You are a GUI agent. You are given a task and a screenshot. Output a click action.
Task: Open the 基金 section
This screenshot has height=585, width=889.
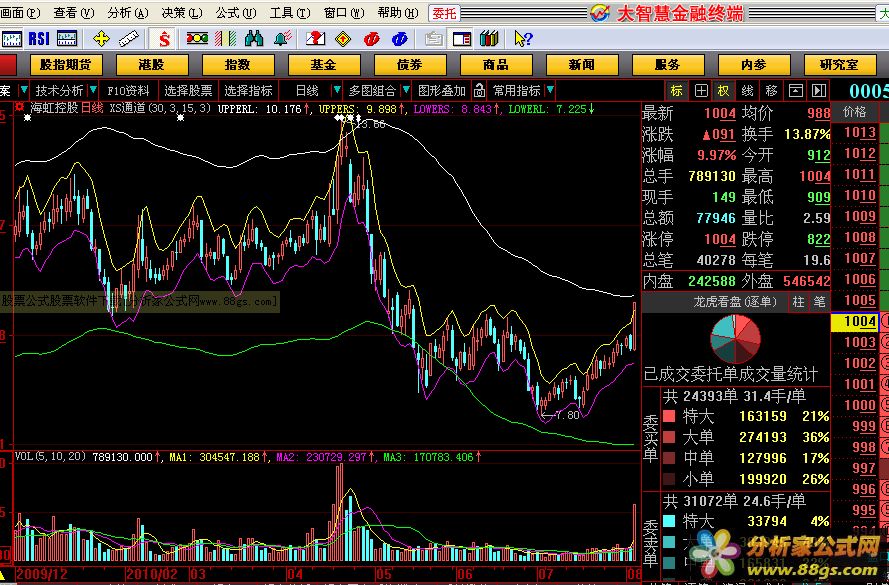323,65
